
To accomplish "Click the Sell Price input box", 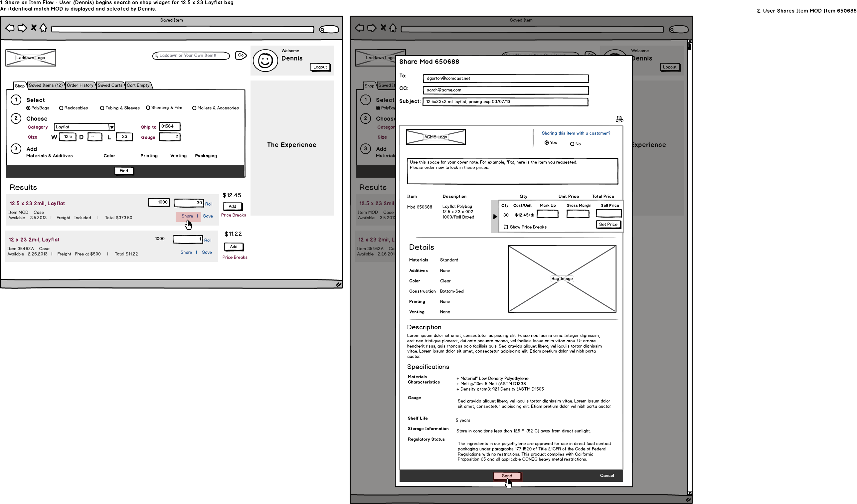I will [609, 213].
